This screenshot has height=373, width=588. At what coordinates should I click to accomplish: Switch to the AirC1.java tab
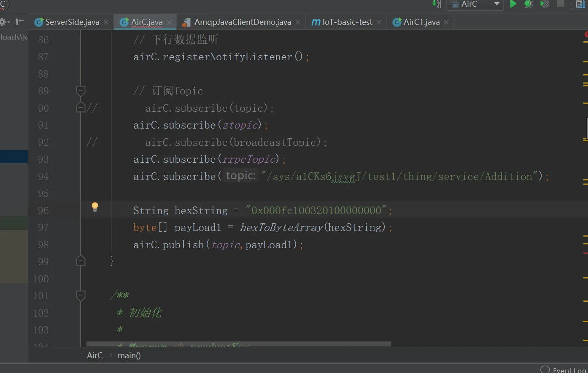[421, 22]
